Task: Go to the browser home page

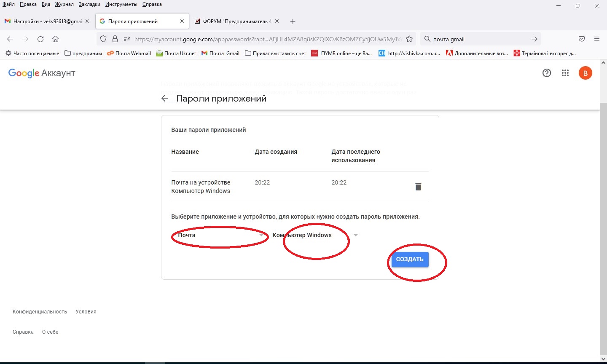Action: point(55,39)
